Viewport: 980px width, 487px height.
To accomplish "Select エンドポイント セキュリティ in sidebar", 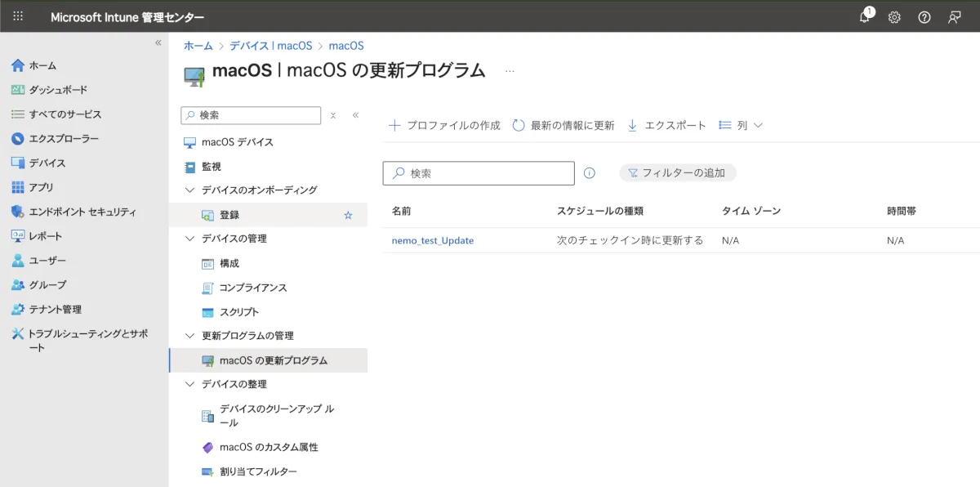I will click(82, 212).
